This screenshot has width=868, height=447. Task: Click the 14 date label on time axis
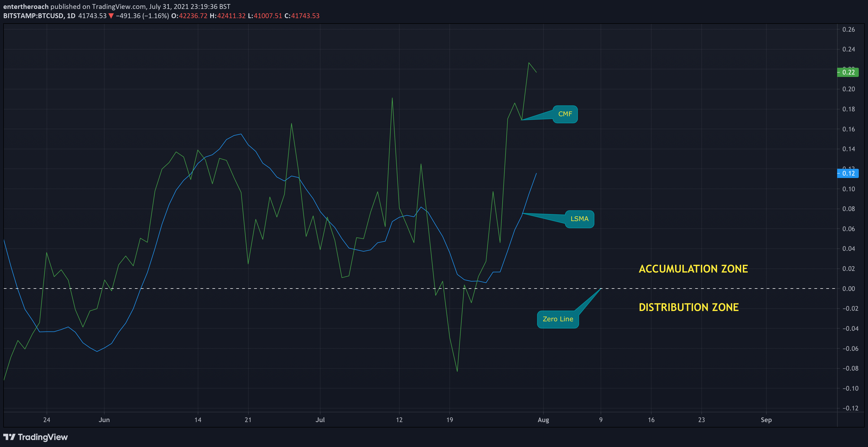coord(198,420)
